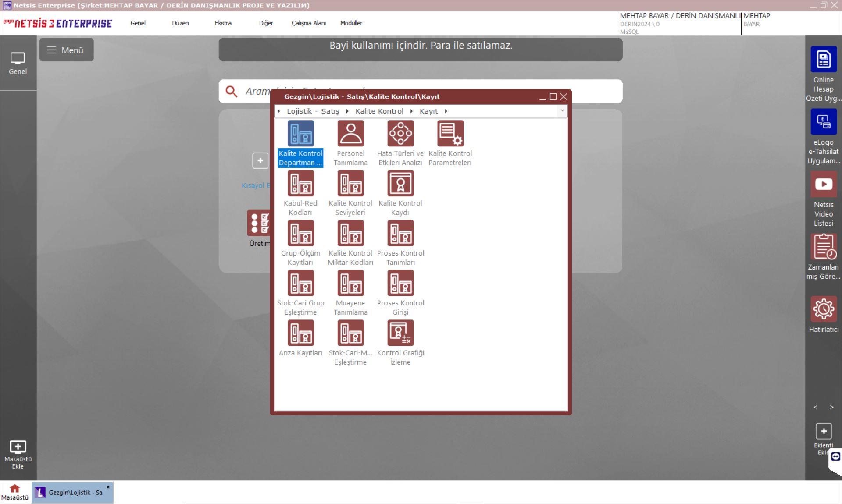The image size is (842, 504).
Task: Open Stok-Cari-M... Eşleştirme icon
Action: point(350,333)
